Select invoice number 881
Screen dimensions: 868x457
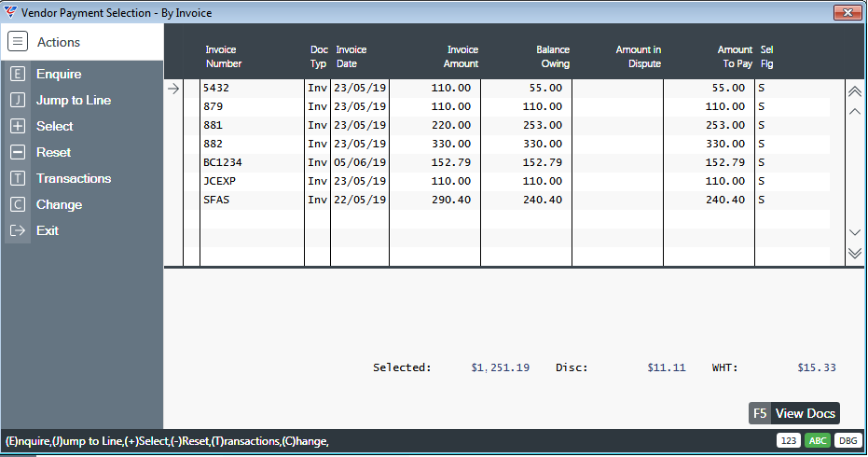pos(214,125)
